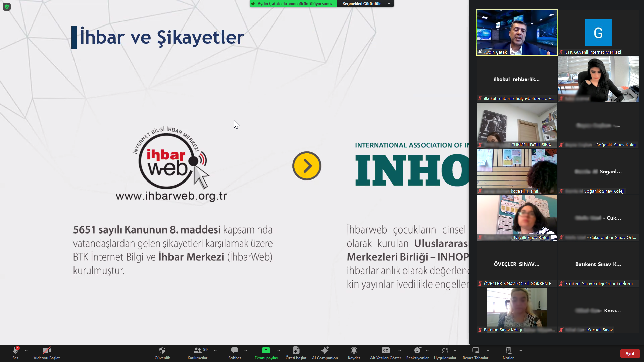Expand Uygulamalar options arrow
The height and width of the screenshot is (362, 644).
(455, 350)
